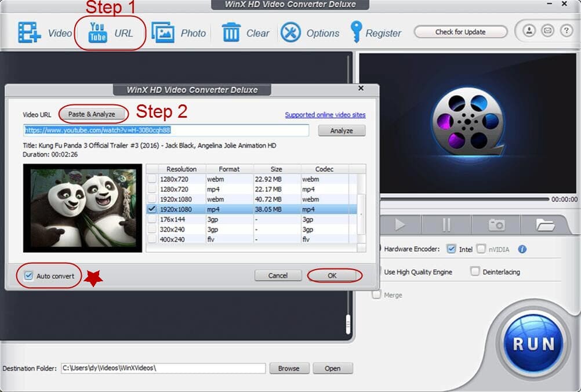Image resolution: width=581 pixels, height=392 pixels.
Task: Uncheck the 1920x1080 mp4 row checkbox
Action: pyautogui.click(x=152, y=209)
